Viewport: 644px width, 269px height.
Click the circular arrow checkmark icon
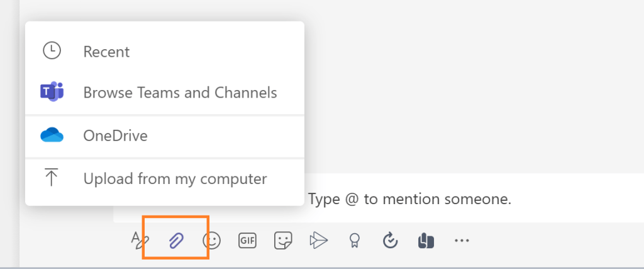tap(391, 240)
